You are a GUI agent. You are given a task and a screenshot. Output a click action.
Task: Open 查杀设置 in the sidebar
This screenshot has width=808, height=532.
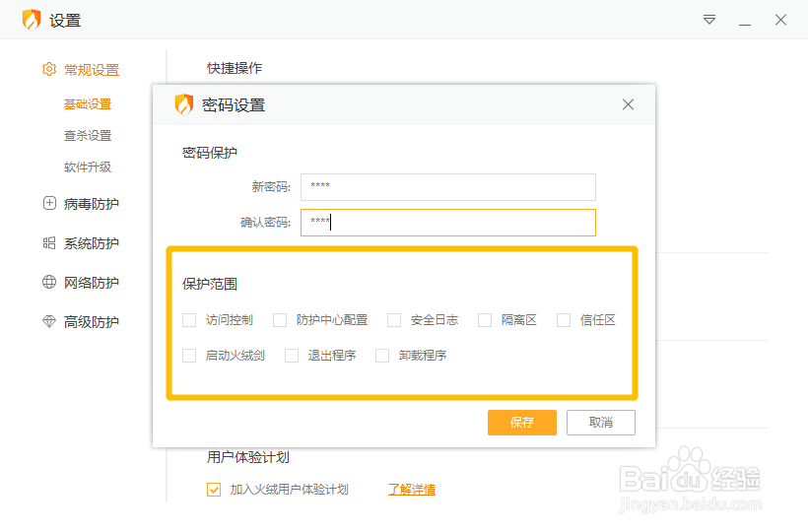pos(88,135)
